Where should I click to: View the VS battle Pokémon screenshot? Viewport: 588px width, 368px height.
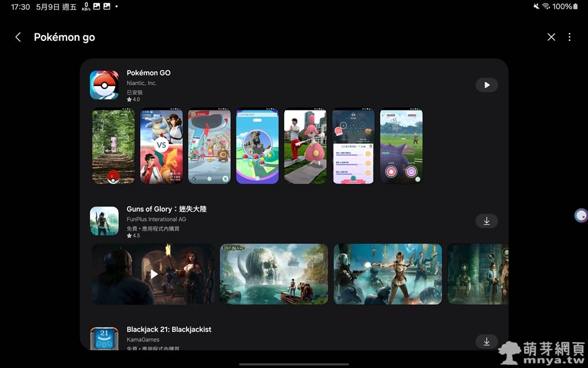click(161, 147)
